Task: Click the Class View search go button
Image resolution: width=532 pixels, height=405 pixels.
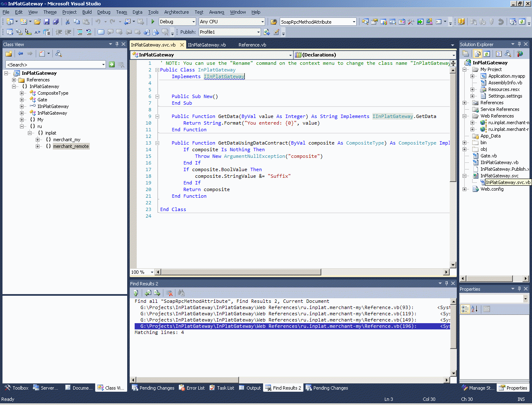Action: tap(111, 64)
